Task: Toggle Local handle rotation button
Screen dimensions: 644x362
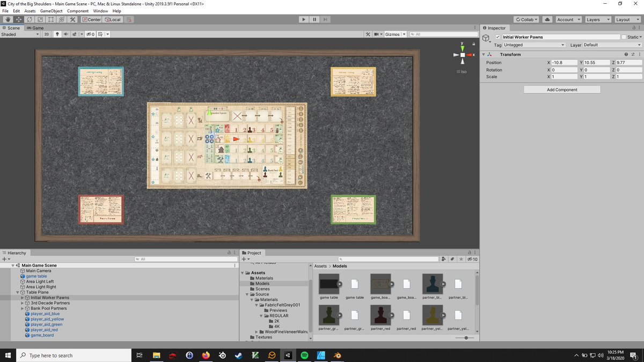Action: (x=113, y=19)
